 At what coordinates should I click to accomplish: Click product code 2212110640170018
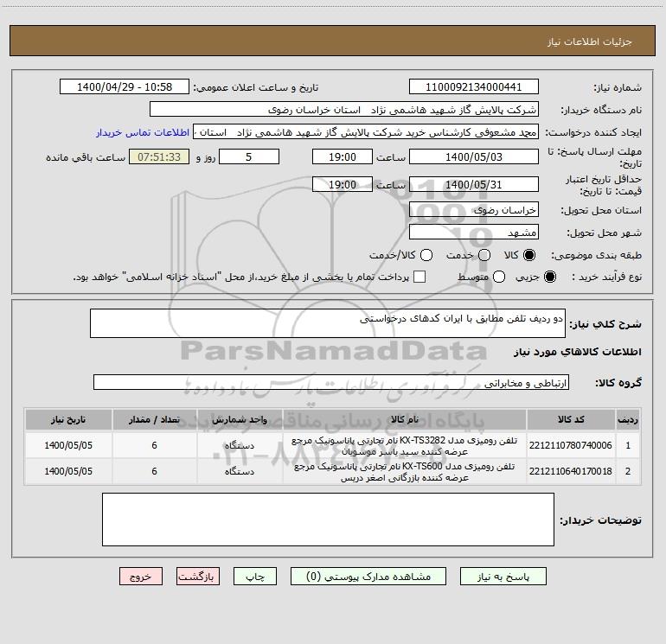point(571,471)
